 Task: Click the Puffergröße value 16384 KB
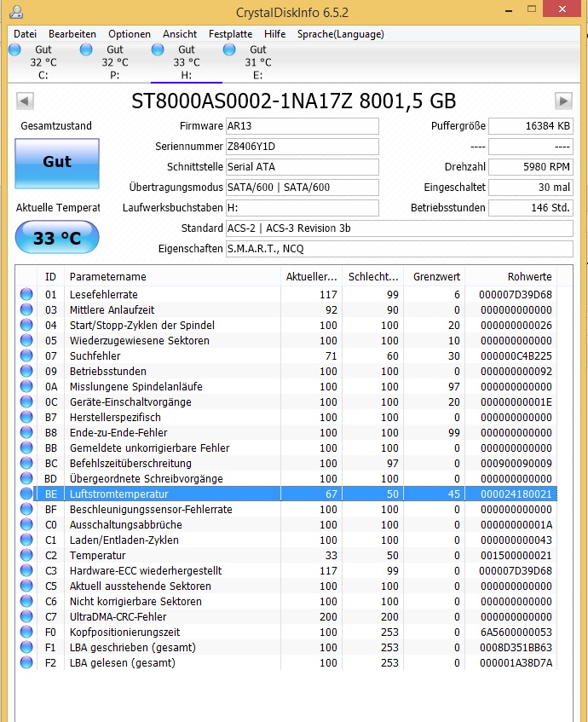tap(530, 126)
